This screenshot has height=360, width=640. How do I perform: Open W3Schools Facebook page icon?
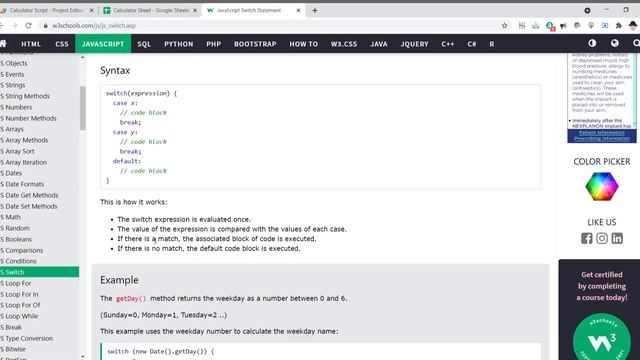pyautogui.click(x=587, y=238)
